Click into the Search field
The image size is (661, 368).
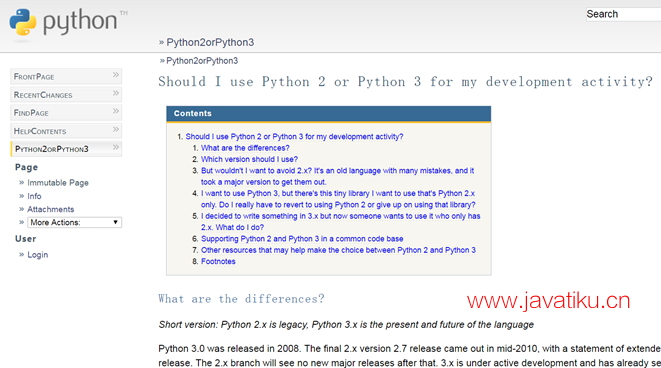coord(623,14)
